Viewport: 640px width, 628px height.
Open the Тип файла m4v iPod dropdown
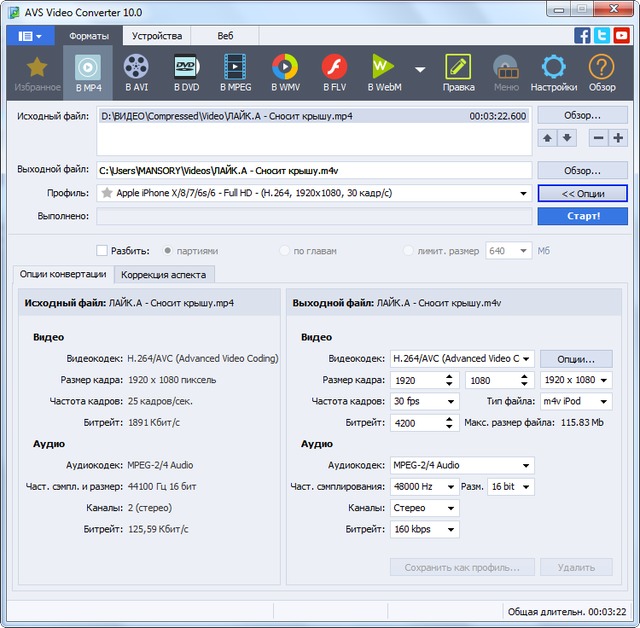click(576, 402)
